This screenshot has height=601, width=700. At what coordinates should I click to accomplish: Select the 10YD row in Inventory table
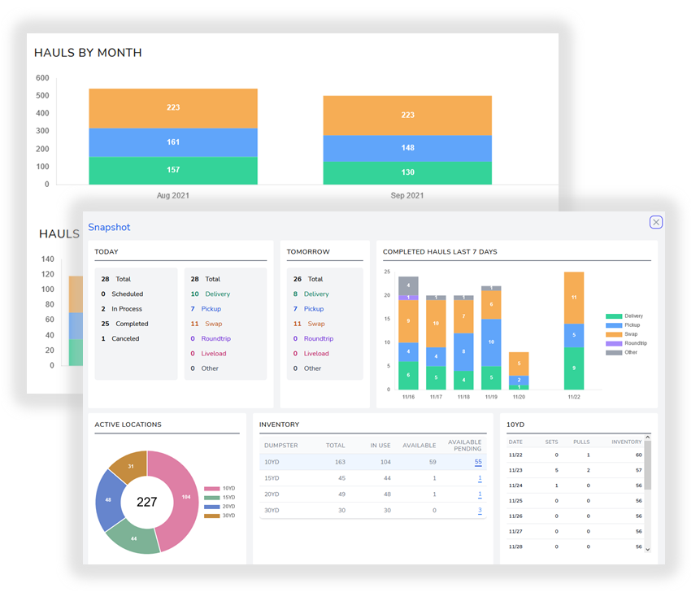point(373,462)
